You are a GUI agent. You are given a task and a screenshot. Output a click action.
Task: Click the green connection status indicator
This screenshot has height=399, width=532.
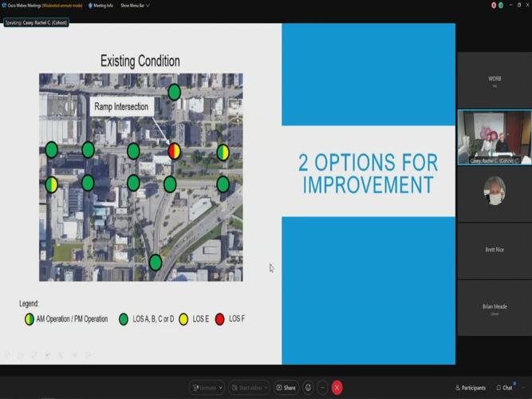(x=501, y=5)
